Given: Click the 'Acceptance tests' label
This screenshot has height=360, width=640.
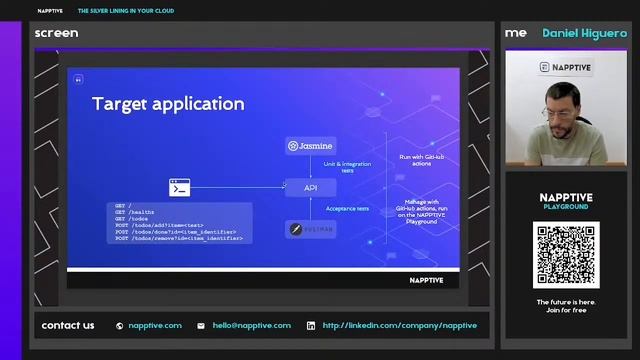Looking at the screenshot, I should 347,209.
